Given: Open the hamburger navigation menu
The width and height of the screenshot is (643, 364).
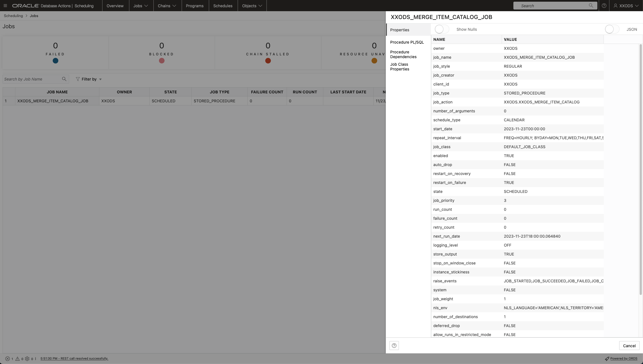Looking at the screenshot, I should pos(6,6).
